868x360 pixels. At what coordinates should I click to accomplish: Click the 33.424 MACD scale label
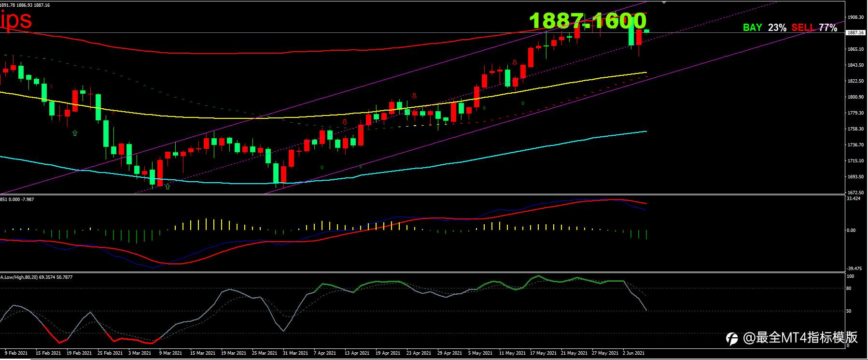click(854, 199)
